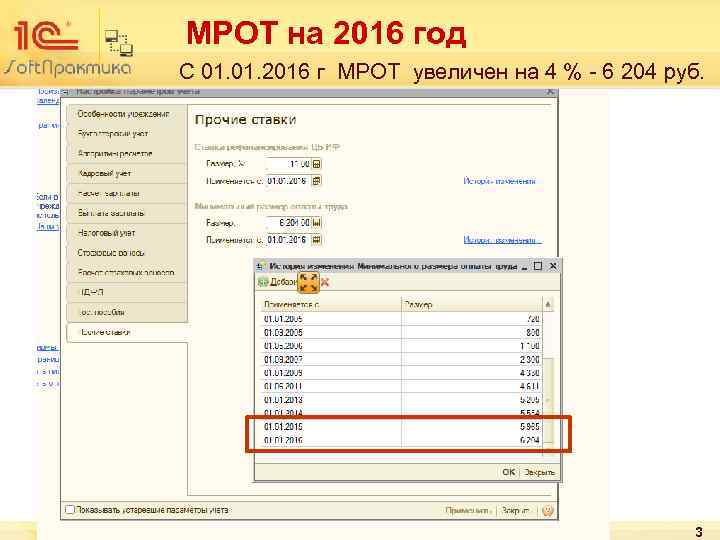This screenshot has width=720, height=540.
Task: Select the 01.06.2011 history row
Action: click(402, 386)
